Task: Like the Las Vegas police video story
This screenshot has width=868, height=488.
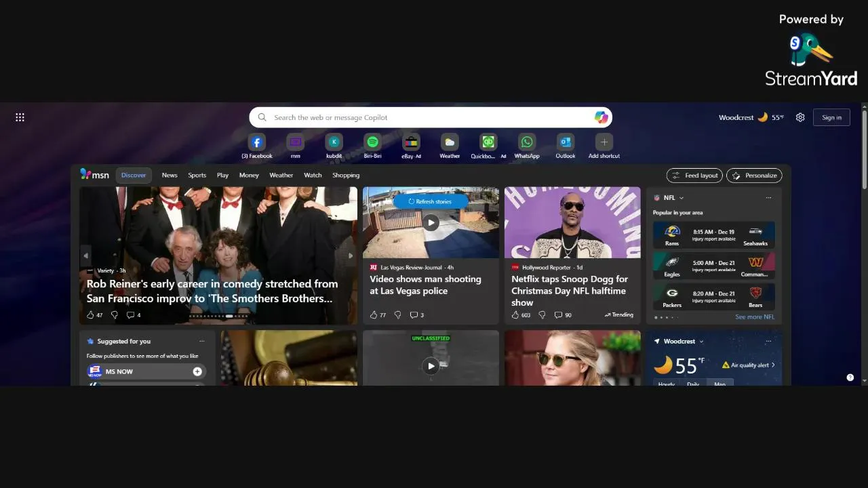Action: [373, 314]
